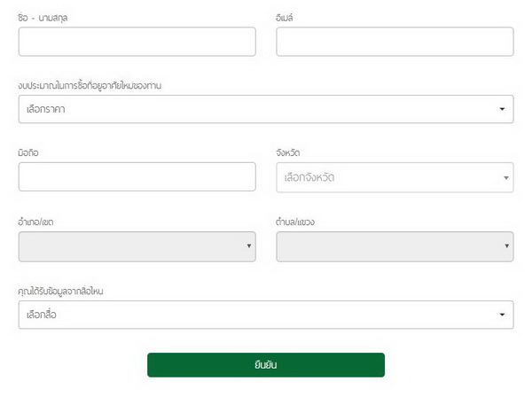Click the ชื่อ - นามสกุล name input field
The image size is (532, 397).
(137, 42)
